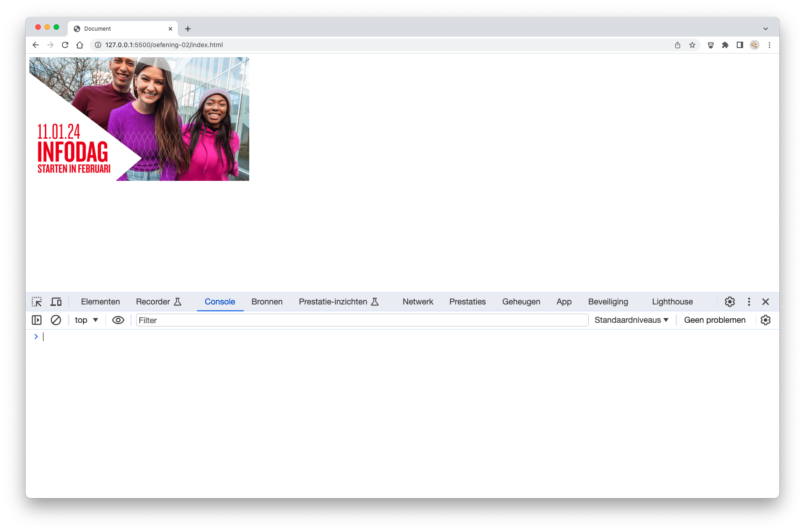
Task: Clear the console with the ban icon
Action: click(x=56, y=320)
